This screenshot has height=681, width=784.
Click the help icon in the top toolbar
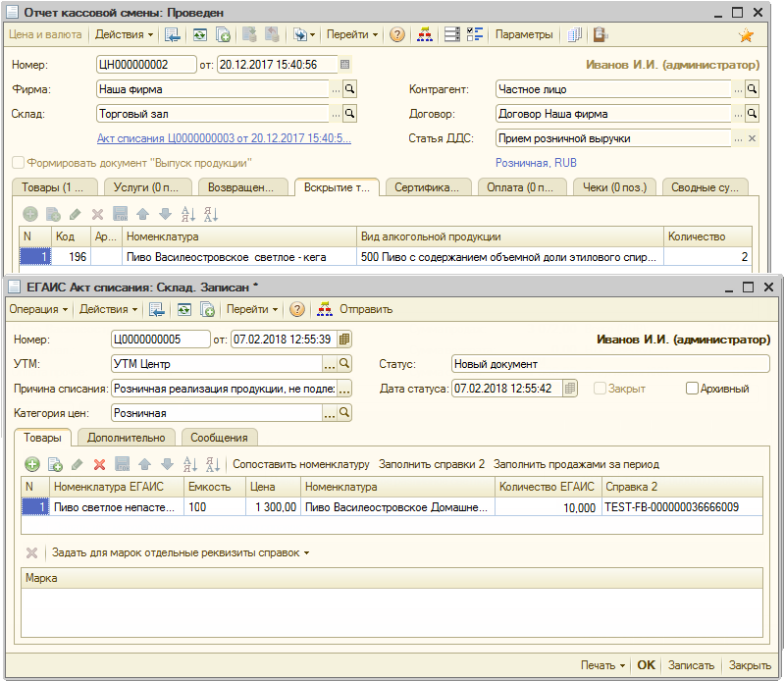pos(396,34)
